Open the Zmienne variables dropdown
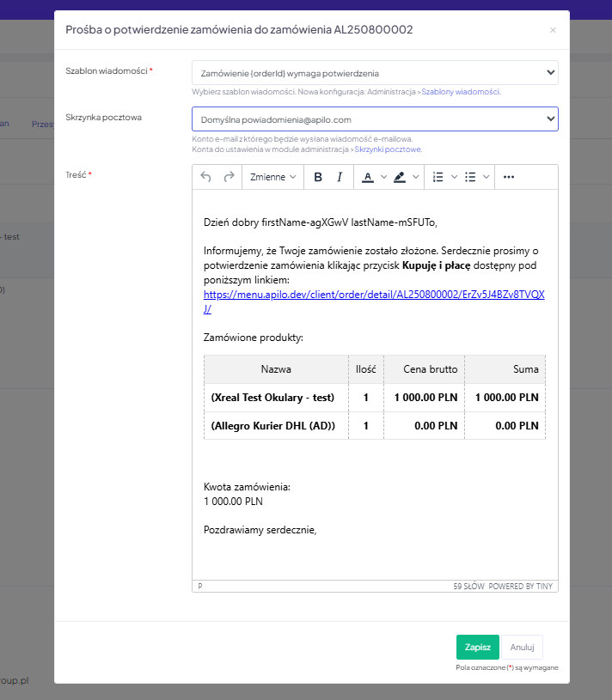 (x=273, y=177)
